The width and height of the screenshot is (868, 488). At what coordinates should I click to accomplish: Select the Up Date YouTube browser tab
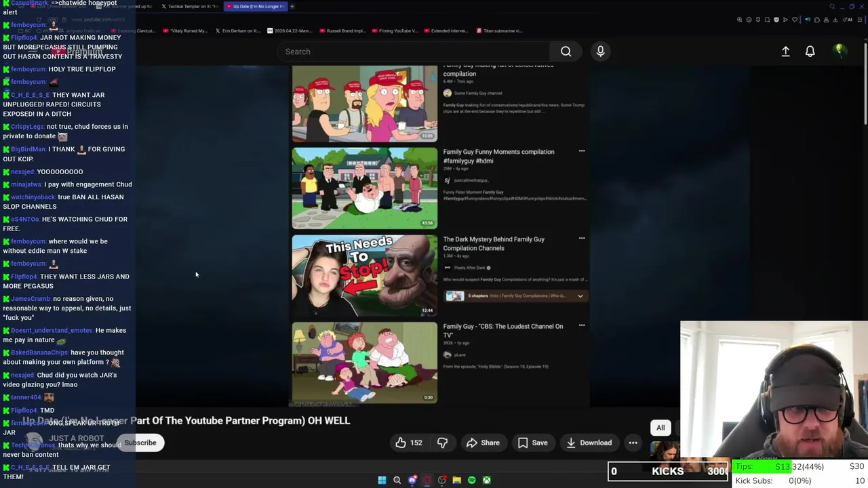coord(256,7)
